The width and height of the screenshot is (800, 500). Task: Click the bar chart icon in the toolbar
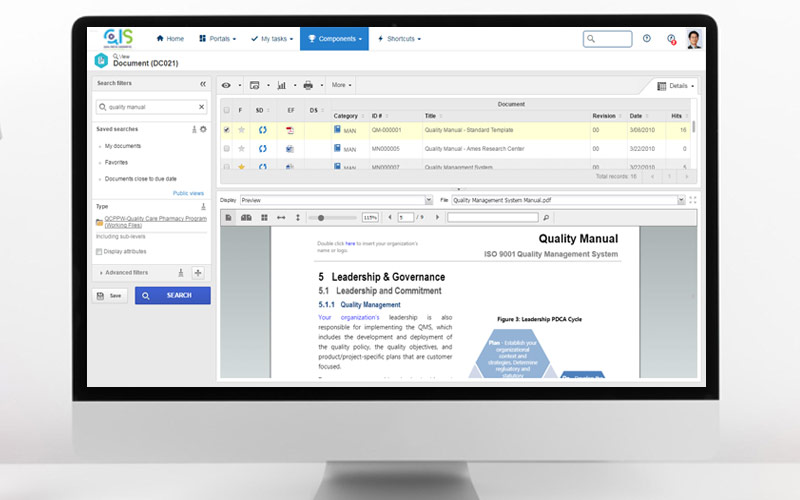[x=281, y=85]
